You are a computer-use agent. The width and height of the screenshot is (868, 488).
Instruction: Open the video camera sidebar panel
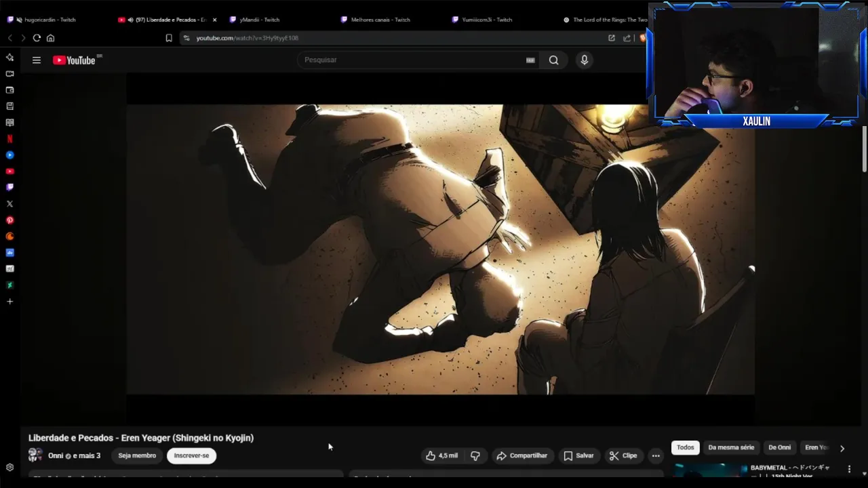click(x=9, y=74)
